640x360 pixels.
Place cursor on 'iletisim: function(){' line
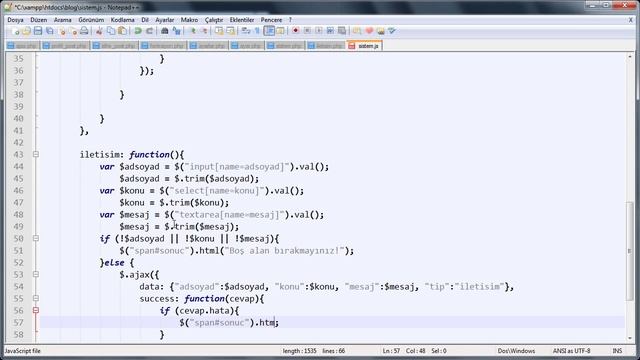(132, 155)
